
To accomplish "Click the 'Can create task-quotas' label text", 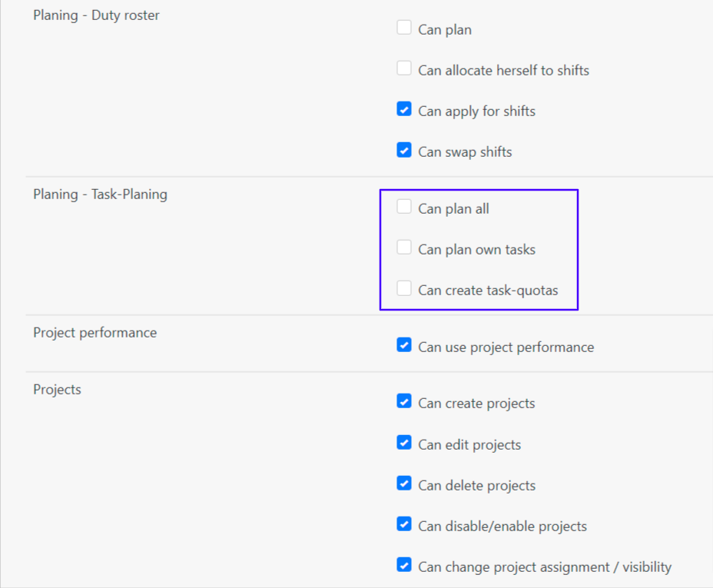I will click(488, 291).
